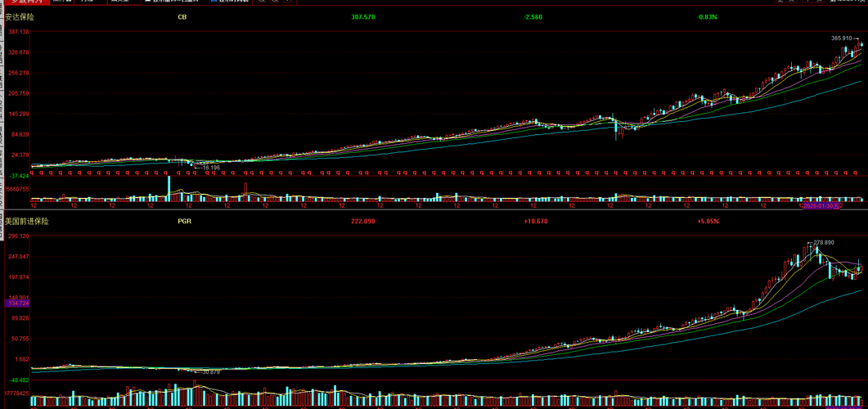
Task: Click the 278.890 high marker on PGR chart
Action: 824,242
